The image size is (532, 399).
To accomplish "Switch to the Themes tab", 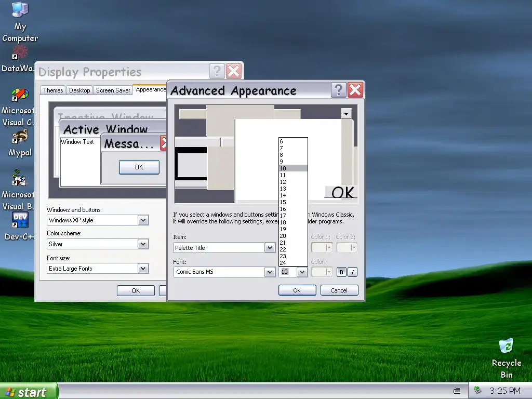I will [53, 90].
